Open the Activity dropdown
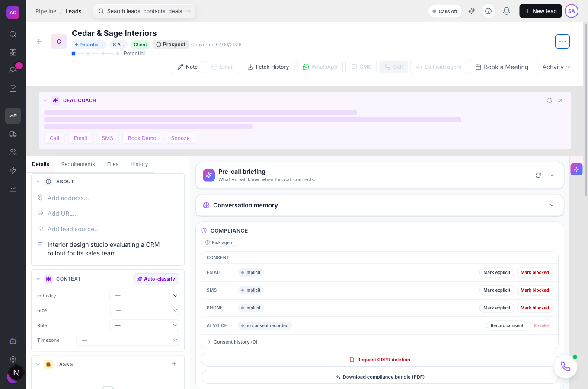 point(556,67)
